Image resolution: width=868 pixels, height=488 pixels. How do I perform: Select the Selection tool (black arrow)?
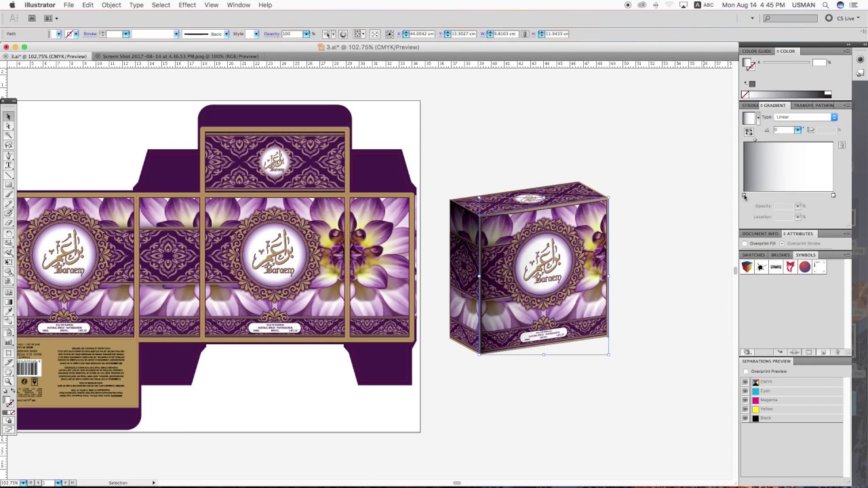point(9,117)
